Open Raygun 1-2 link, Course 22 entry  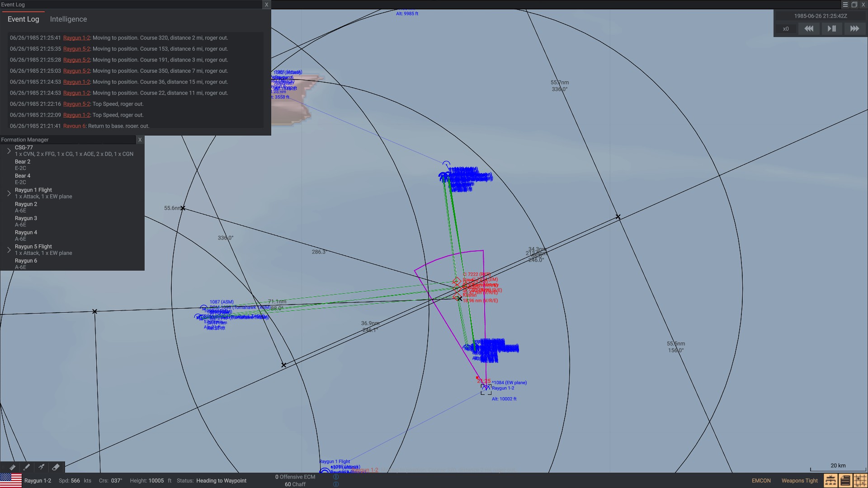76,93
